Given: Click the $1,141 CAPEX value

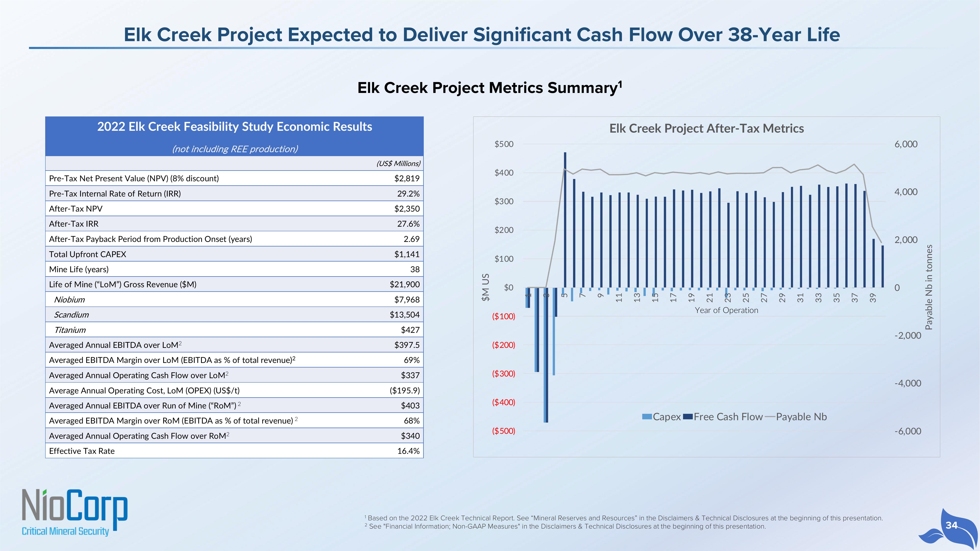Looking at the screenshot, I should 407,254.
